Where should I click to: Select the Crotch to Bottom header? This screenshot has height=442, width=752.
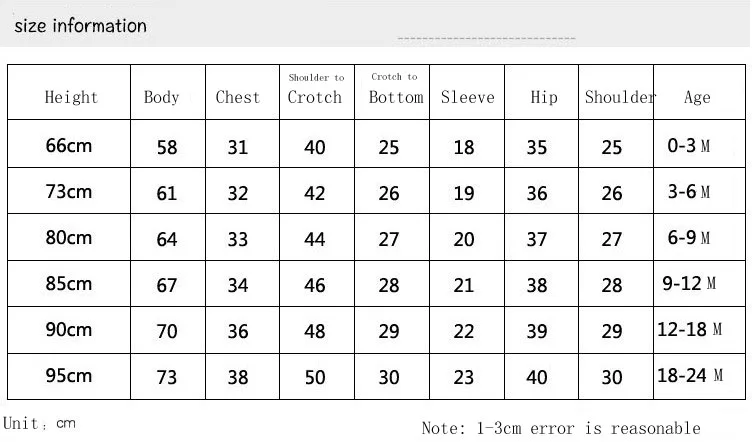[x=396, y=89]
